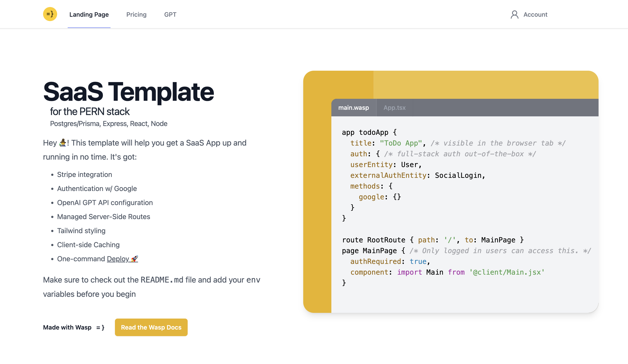Click the Account user icon
628x364 pixels.
515,14
